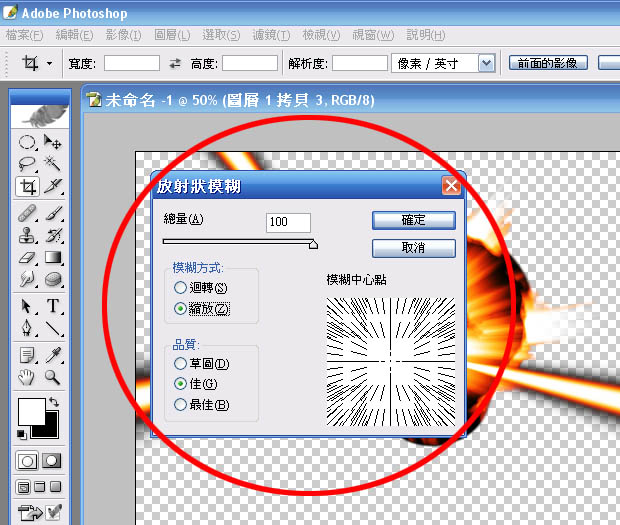620x525 pixels.
Task: Open the 編輯 (Edit) menu
Action: pyautogui.click(x=74, y=35)
